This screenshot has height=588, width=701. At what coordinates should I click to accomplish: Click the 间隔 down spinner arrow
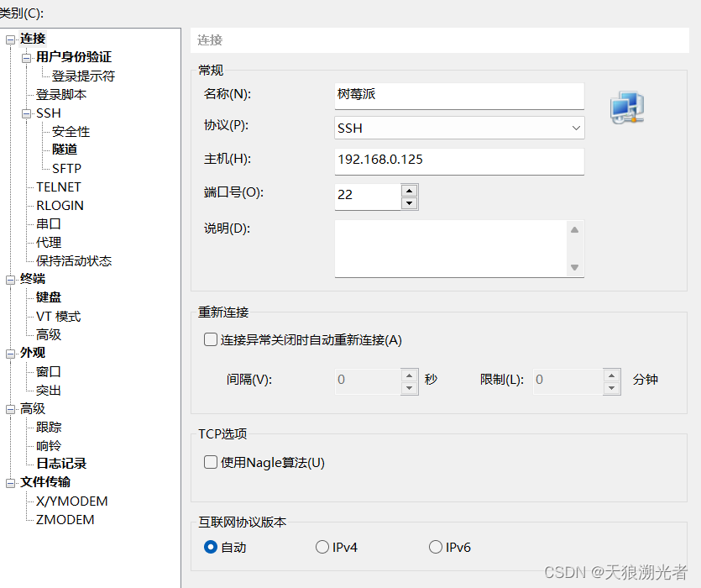(x=409, y=388)
